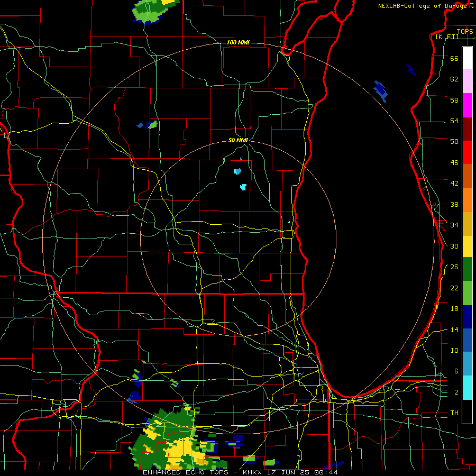Click legend value 42
This screenshot has width=476, height=476.
454,184
